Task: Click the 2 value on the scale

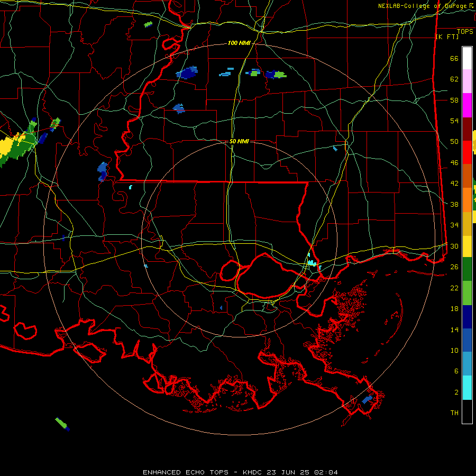Action: pyautogui.click(x=456, y=392)
